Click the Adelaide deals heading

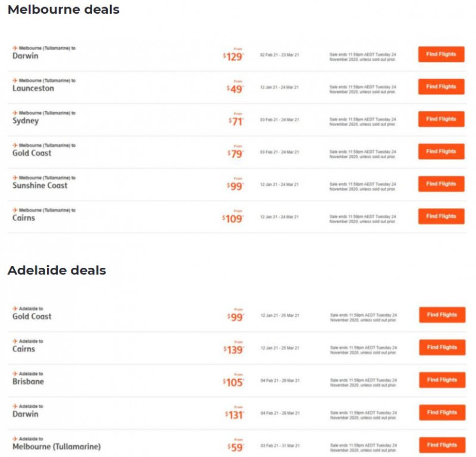pos(57,270)
